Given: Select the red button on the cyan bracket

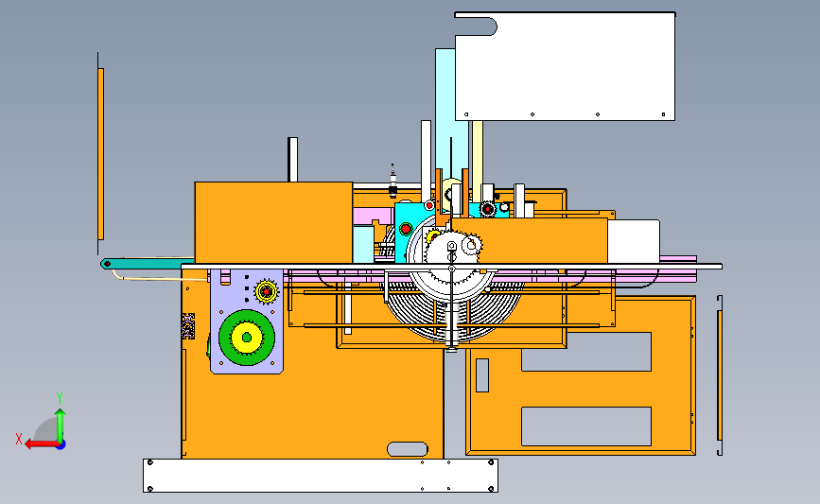Looking at the screenshot, I should [406, 229].
